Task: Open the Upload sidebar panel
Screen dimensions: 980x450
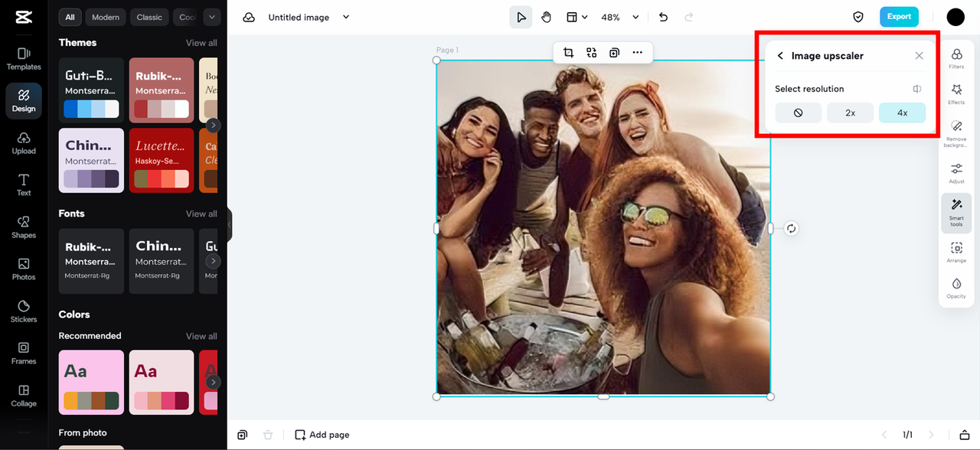Action: point(24,143)
